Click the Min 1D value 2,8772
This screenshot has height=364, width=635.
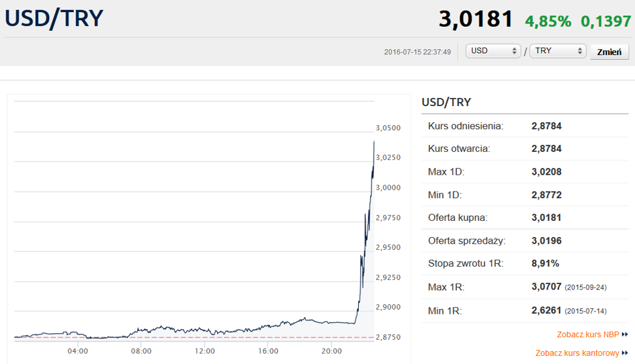546,195
